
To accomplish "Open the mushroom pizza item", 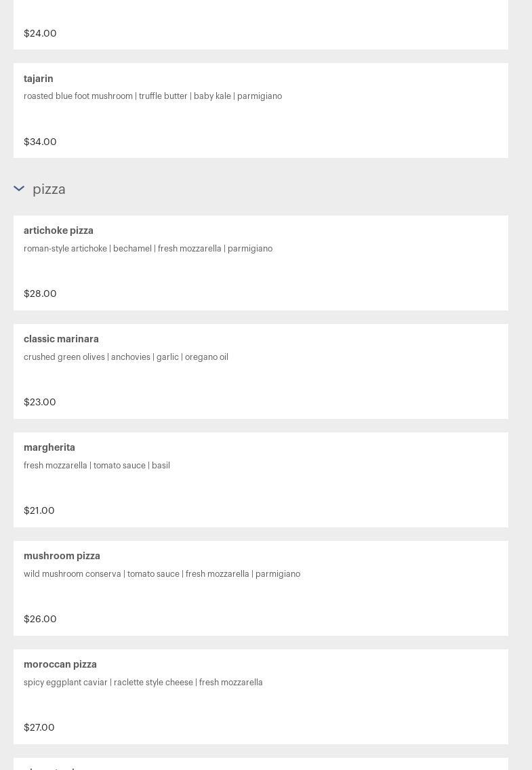I will [261, 588].
